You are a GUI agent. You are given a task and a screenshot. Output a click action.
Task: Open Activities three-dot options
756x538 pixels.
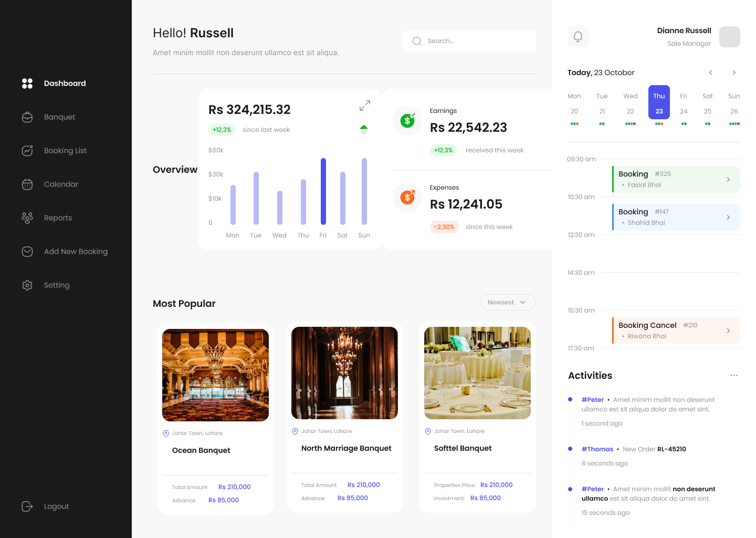(734, 376)
